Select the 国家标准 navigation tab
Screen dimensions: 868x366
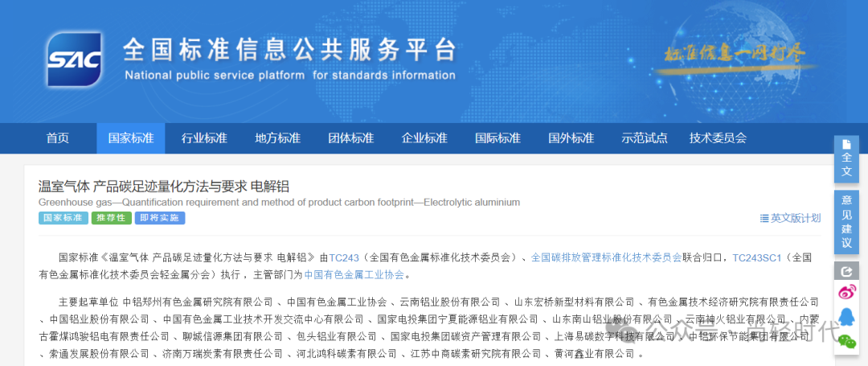(x=131, y=138)
